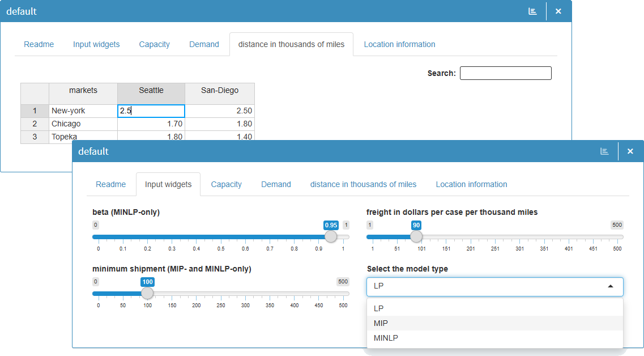Switch to the Demand tab
The width and height of the screenshot is (644, 356).
pos(276,184)
